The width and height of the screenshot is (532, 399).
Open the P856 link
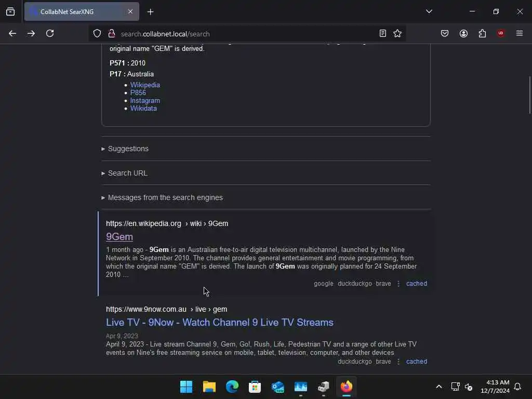pyautogui.click(x=138, y=92)
